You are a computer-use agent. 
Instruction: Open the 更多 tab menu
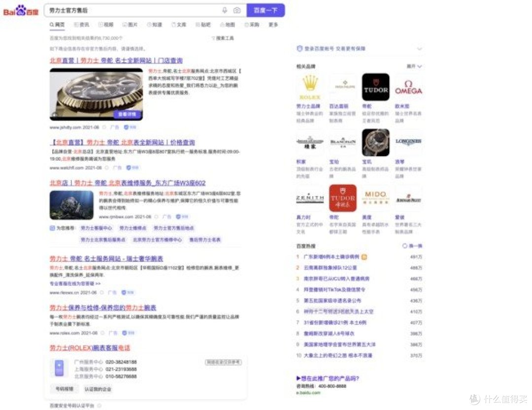(273, 25)
